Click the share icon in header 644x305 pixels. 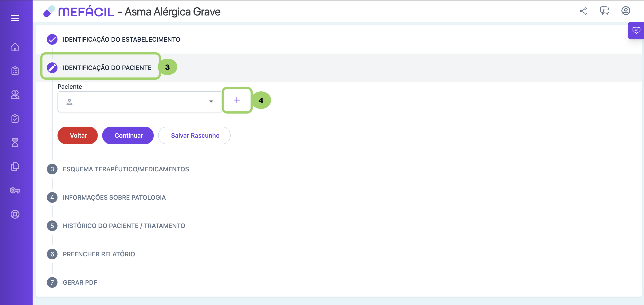583,11
